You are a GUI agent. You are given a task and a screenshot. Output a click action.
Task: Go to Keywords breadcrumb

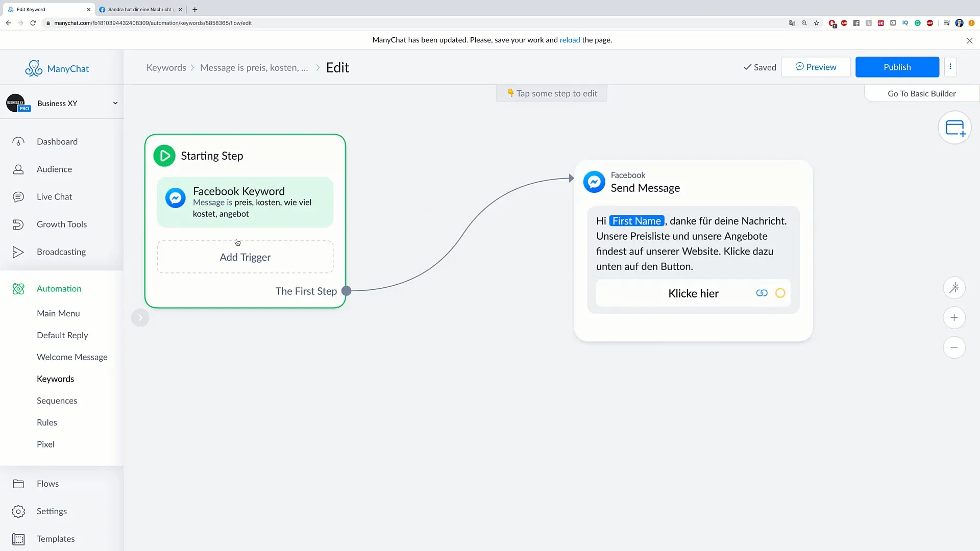pos(166,67)
